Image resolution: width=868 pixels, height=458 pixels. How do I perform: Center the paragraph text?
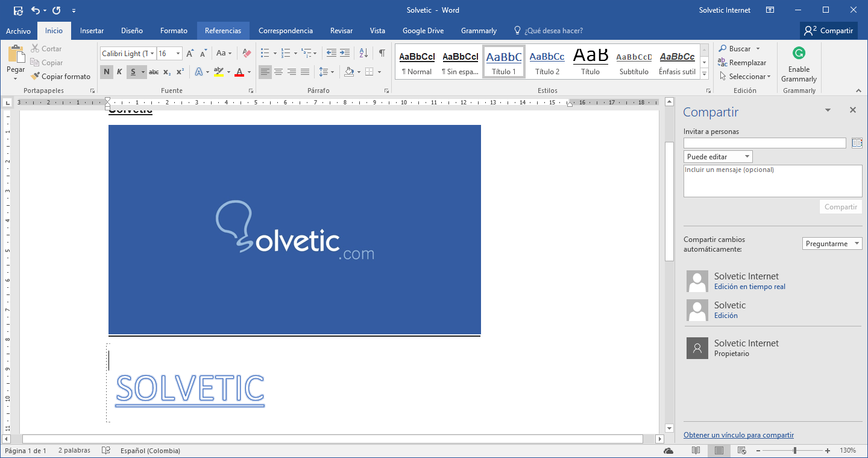pos(278,72)
